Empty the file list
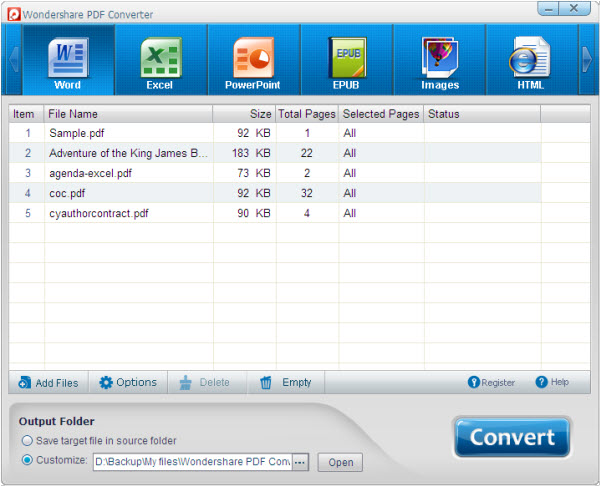 285,382
